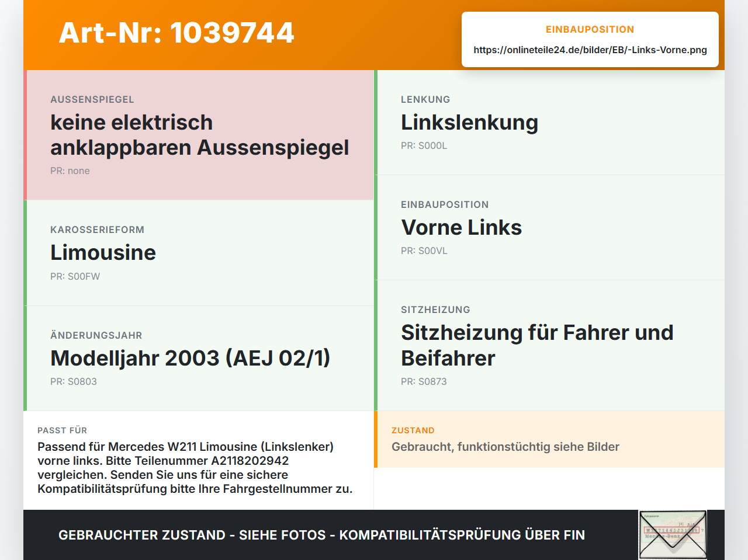The height and width of the screenshot is (560, 748).
Task: Click the PR: S00FW code
Action: (75, 277)
